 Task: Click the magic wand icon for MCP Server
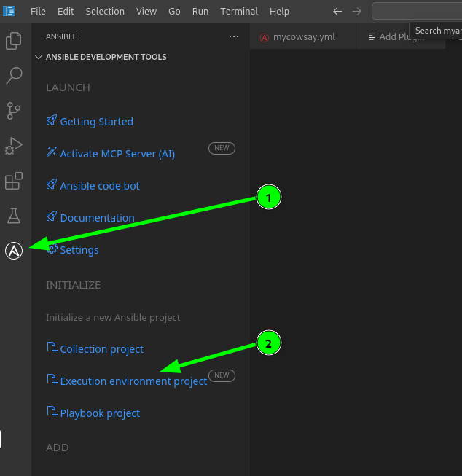click(x=51, y=152)
